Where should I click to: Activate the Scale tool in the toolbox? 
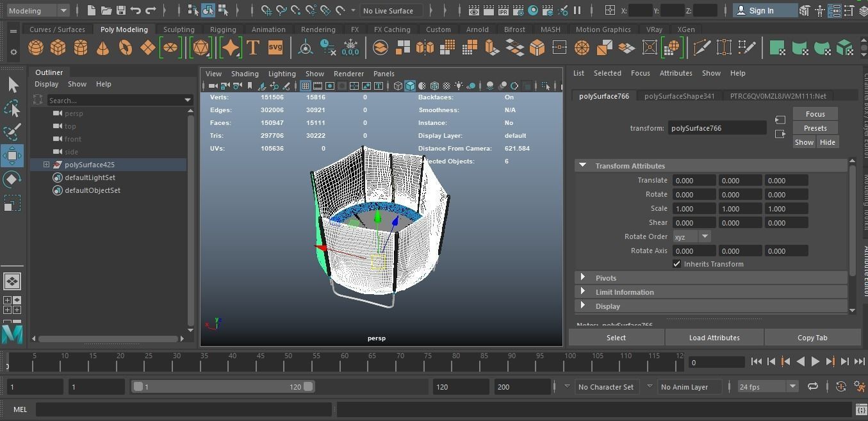(x=12, y=203)
